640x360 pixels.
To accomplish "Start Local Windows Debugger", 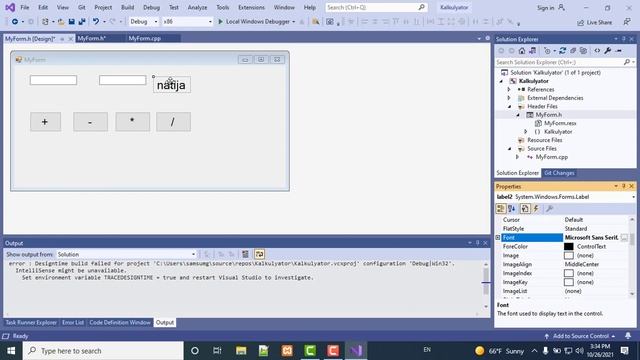I will point(253,22).
